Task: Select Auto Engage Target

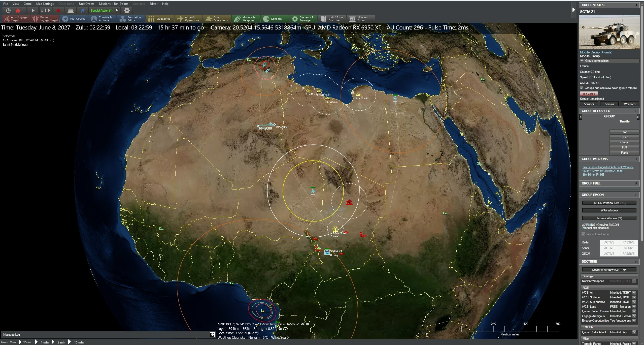Action: tap(16, 19)
